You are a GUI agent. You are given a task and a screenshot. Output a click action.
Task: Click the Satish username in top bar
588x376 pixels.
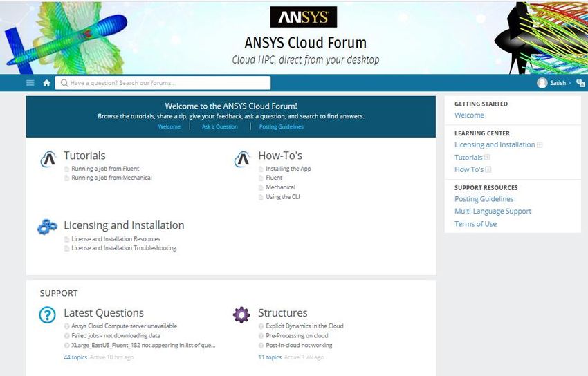pyautogui.click(x=558, y=83)
